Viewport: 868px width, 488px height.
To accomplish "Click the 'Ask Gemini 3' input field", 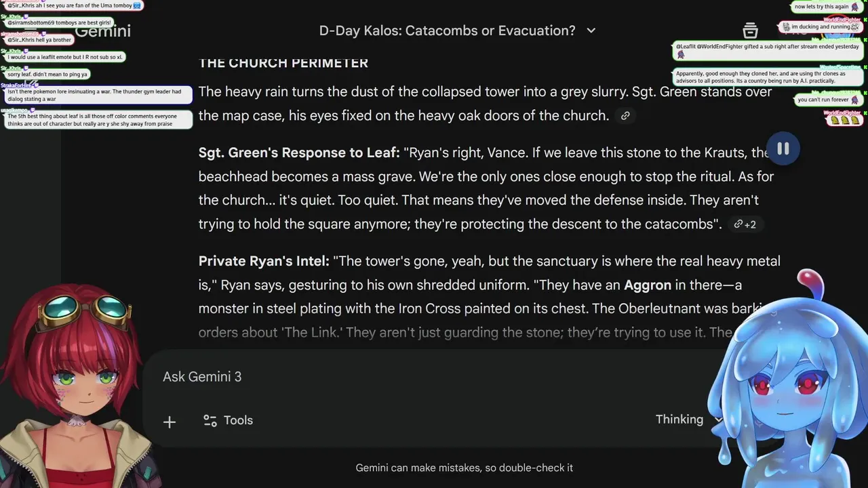I will 407,377.
